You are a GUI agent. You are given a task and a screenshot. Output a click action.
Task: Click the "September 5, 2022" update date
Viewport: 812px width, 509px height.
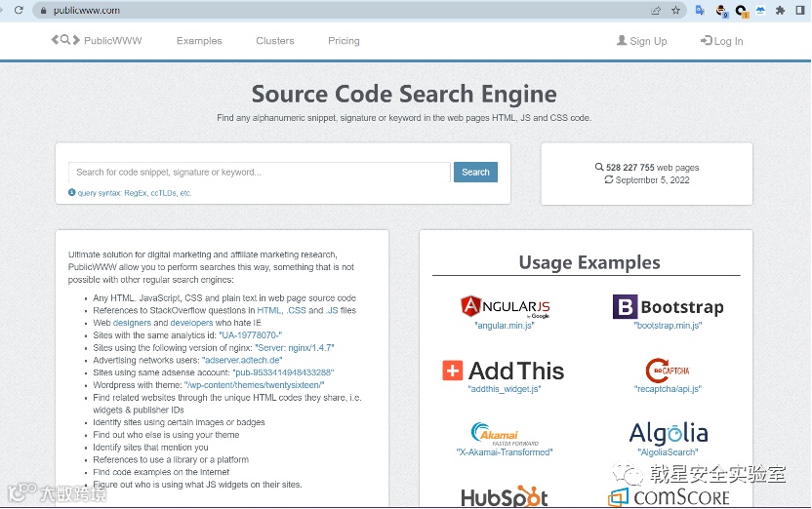(652, 180)
